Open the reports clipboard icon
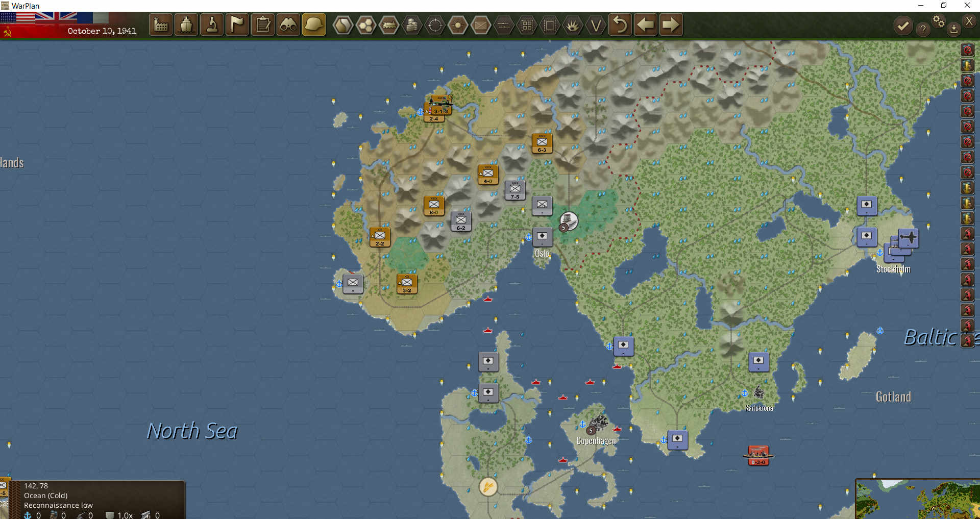This screenshot has height=519, width=980. click(263, 25)
